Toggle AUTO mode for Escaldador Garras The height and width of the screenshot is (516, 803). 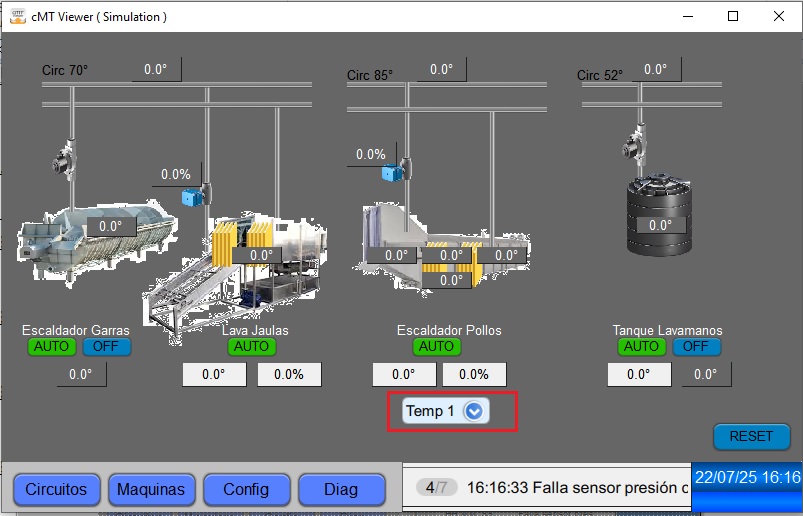52,347
